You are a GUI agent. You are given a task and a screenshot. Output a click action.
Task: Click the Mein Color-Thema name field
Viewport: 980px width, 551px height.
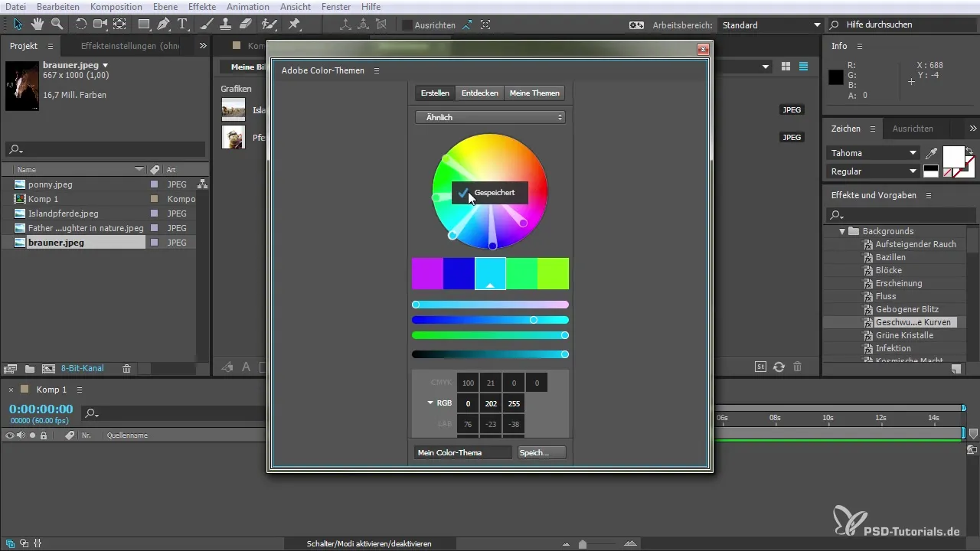click(x=462, y=452)
